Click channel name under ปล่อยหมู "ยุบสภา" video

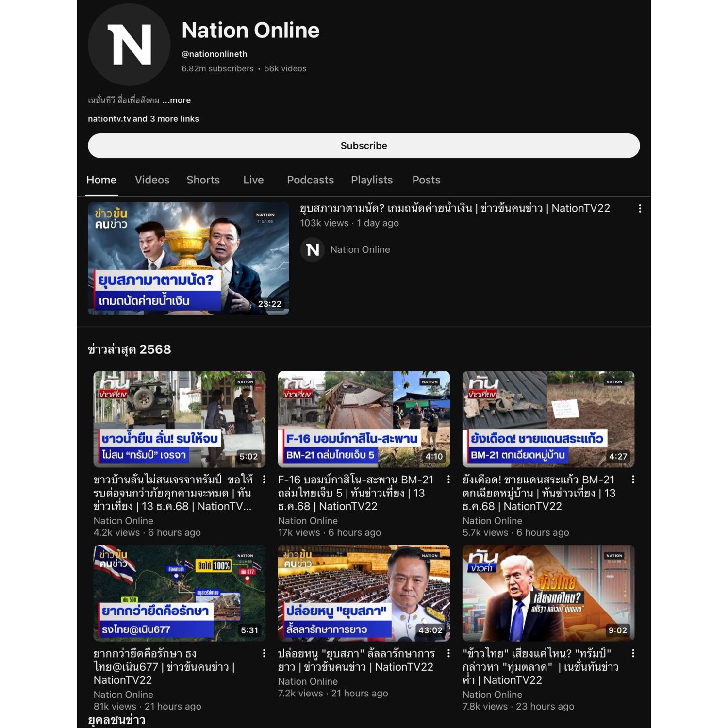[x=308, y=681]
